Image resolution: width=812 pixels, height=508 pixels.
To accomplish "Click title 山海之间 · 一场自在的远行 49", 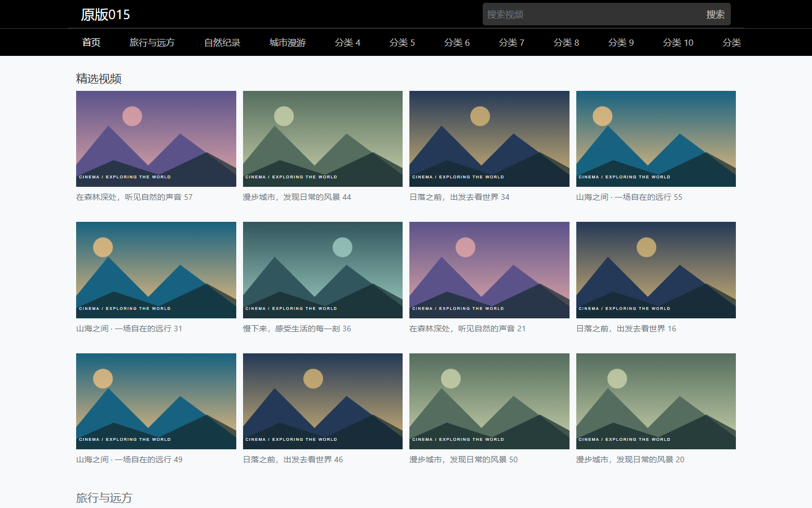I will 129,459.
